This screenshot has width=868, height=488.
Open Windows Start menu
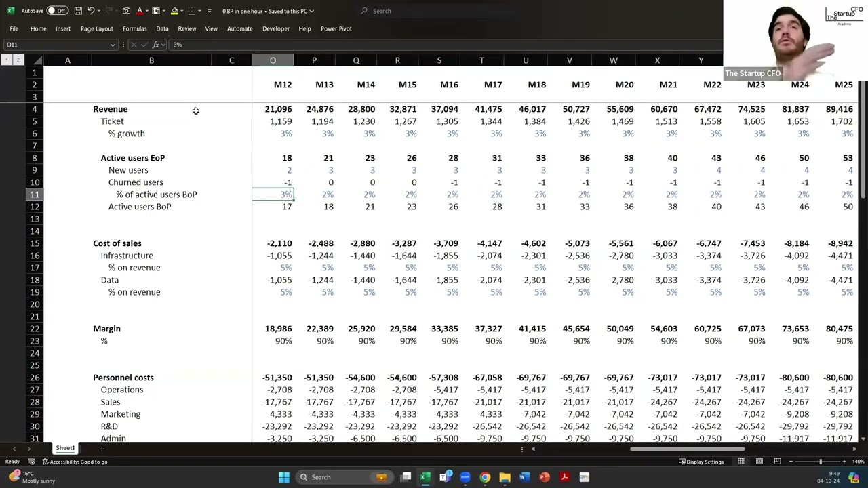(284, 477)
